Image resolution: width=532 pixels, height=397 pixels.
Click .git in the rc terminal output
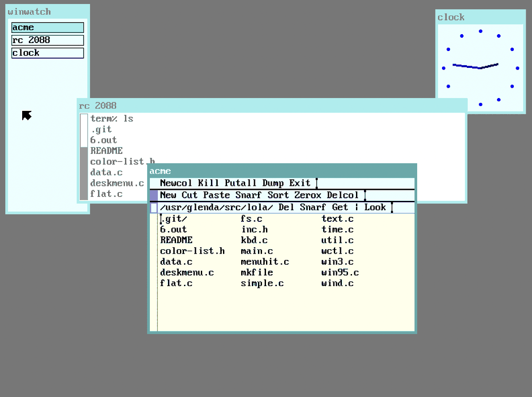(101, 130)
